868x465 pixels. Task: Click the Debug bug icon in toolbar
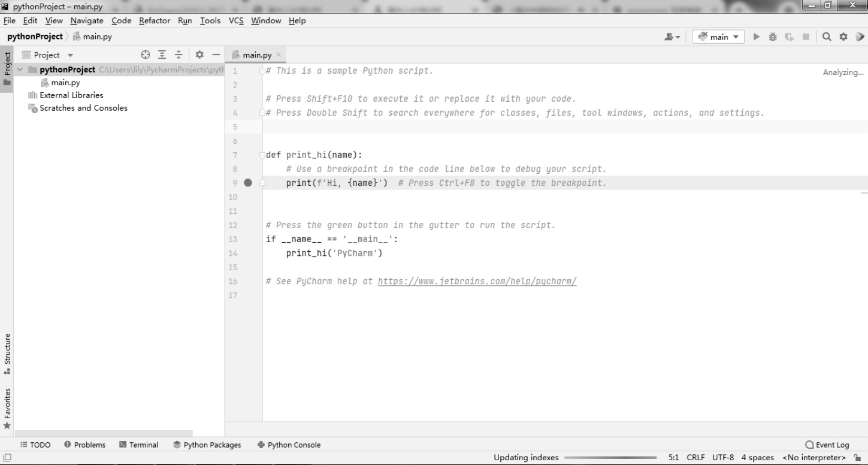coord(772,37)
